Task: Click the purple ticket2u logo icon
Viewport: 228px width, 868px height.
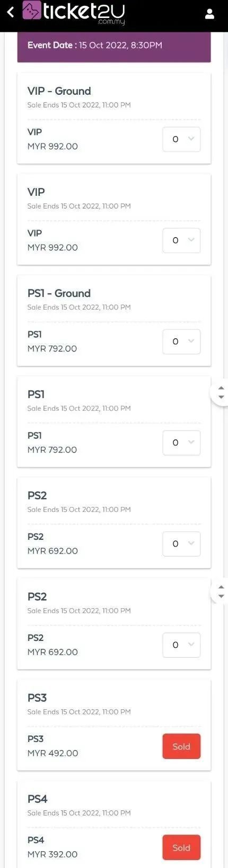Action: click(32, 11)
